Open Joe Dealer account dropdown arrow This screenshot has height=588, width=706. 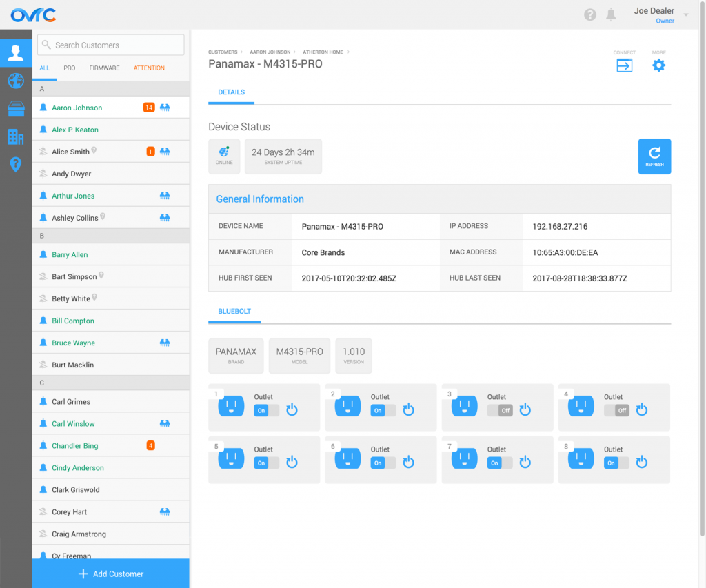(x=686, y=15)
